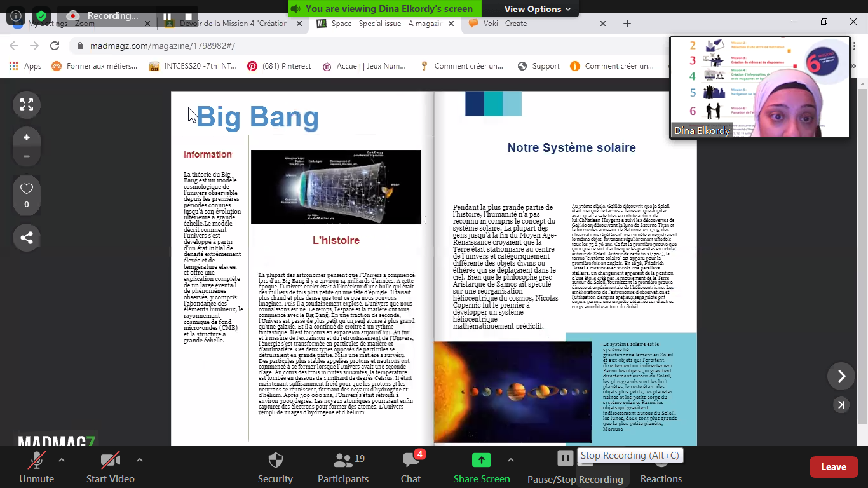Open Zoom Security options
The height and width of the screenshot is (488, 868).
tap(275, 468)
